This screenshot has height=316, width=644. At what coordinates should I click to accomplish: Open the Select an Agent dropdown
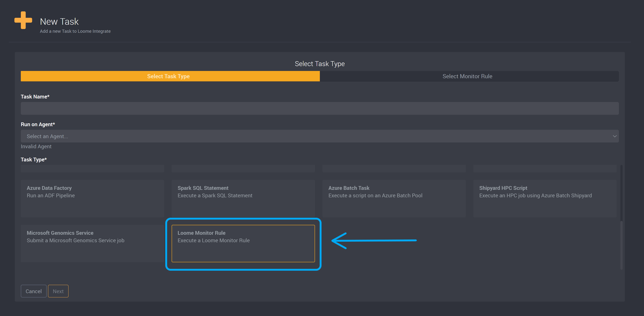pyautogui.click(x=317, y=136)
